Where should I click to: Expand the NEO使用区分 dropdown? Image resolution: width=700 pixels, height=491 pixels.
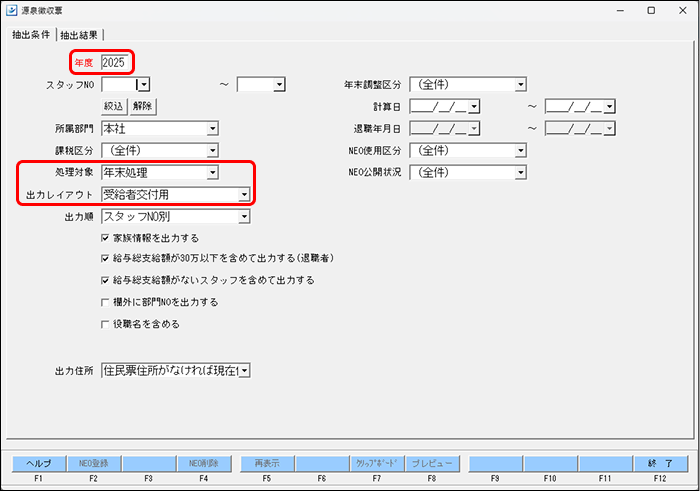(x=521, y=150)
